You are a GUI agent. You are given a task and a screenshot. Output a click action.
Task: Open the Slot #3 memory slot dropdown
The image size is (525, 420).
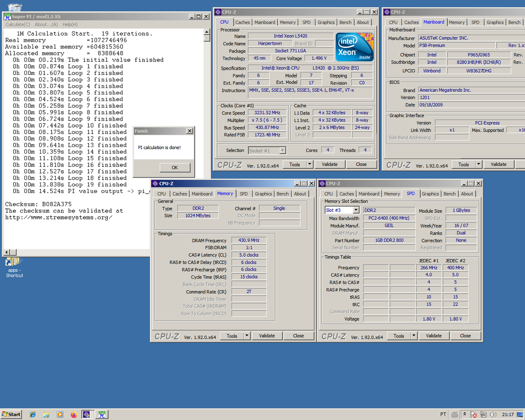(356, 210)
